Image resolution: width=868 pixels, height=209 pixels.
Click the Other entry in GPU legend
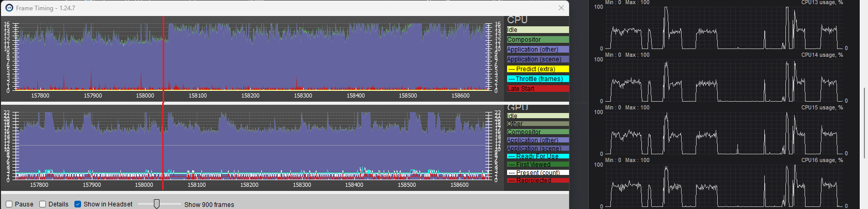[x=538, y=124]
